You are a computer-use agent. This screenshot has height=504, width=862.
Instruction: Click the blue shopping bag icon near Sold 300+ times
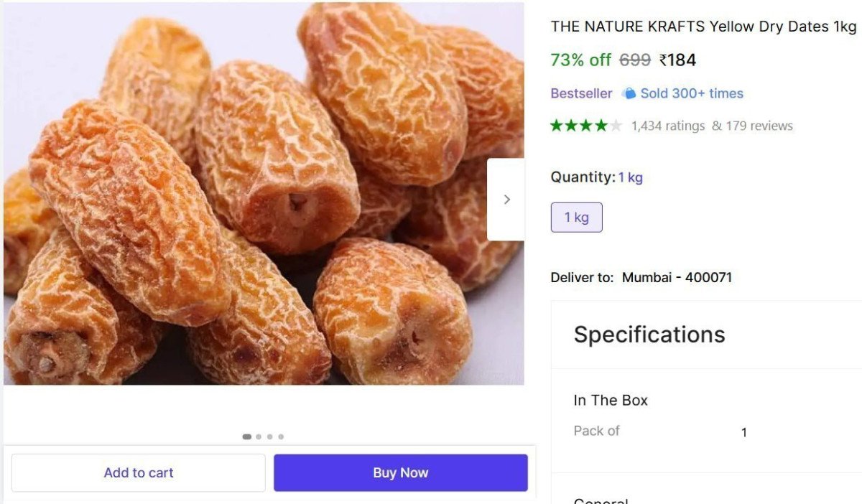point(629,93)
